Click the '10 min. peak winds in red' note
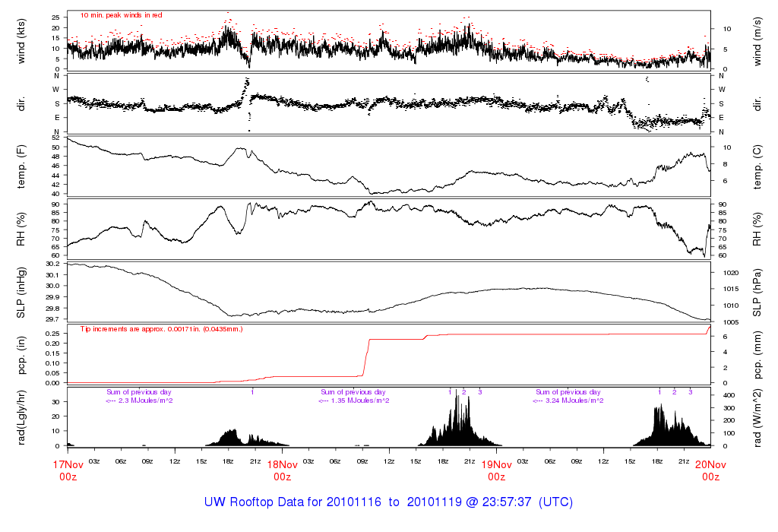Screen dimensions: 778x532 click(121, 15)
